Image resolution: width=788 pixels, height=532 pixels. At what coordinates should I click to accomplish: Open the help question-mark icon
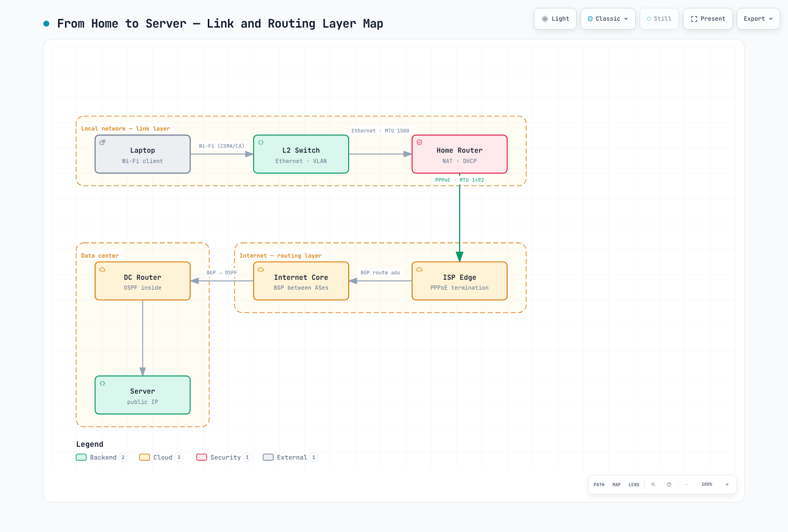click(x=669, y=485)
